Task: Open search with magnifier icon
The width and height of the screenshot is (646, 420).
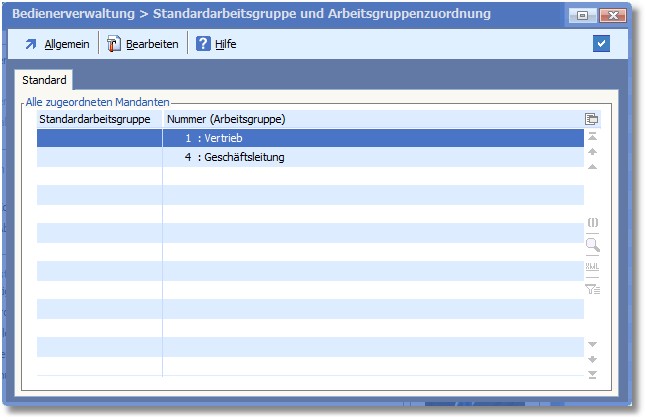Action: (592, 244)
